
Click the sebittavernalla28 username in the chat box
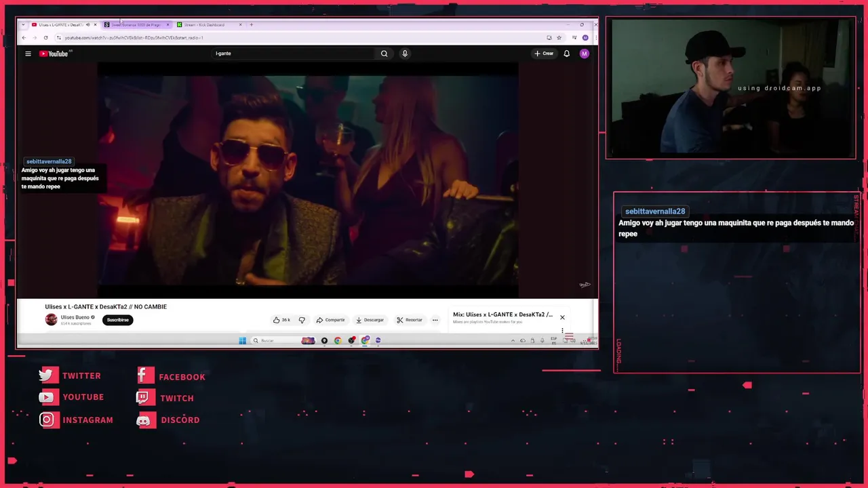point(655,211)
